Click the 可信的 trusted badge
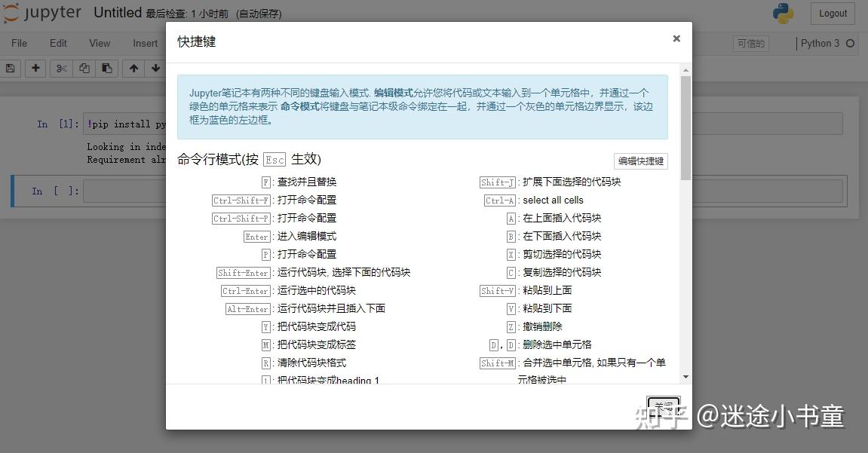The width and height of the screenshot is (868, 453). (750, 44)
